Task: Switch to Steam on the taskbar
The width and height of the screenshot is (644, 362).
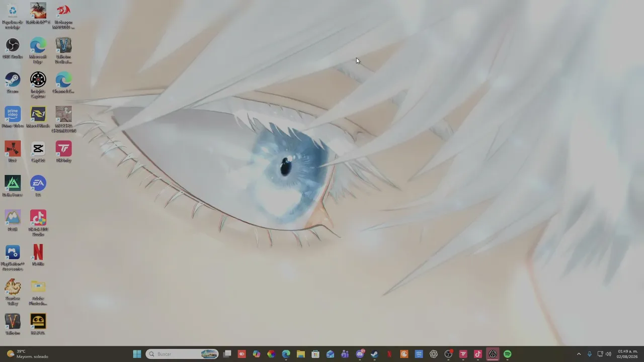Action: click(374, 354)
